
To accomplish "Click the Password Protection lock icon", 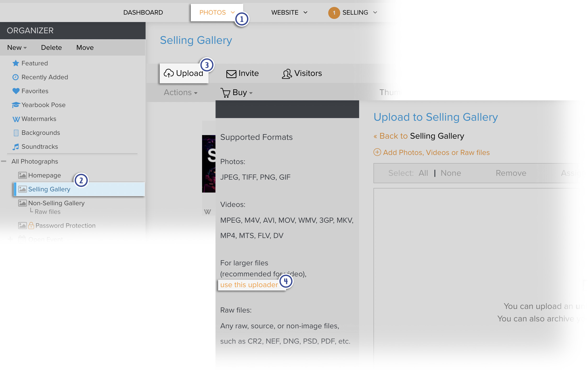I will pyautogui.click(x=31, y=225).
